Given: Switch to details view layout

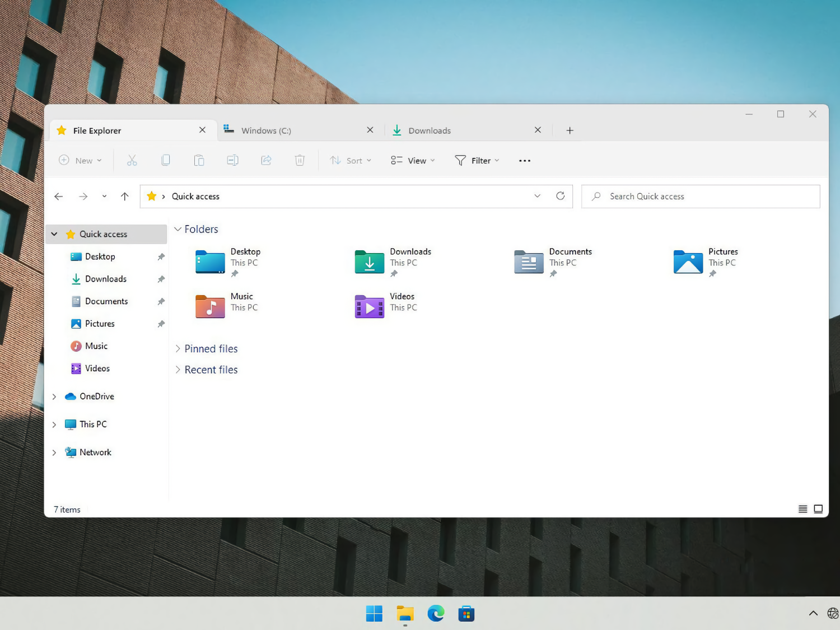Looking at the screenshot, I should (802, 509).
